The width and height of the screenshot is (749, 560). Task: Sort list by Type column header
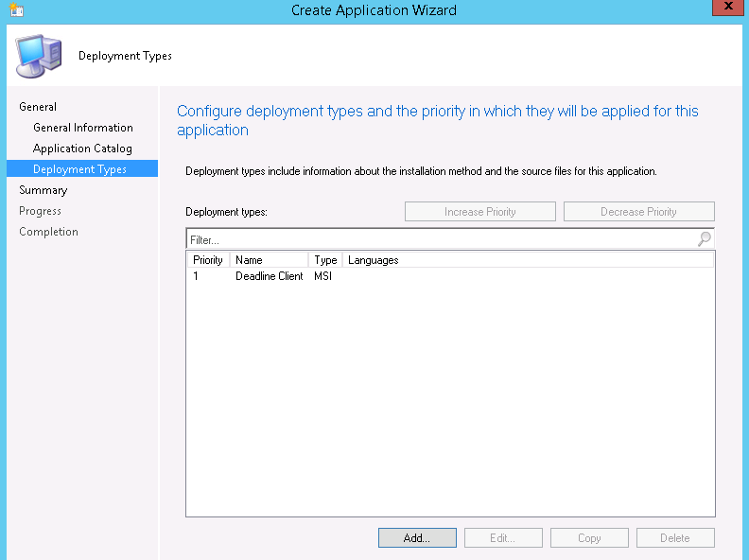point(325,260)
